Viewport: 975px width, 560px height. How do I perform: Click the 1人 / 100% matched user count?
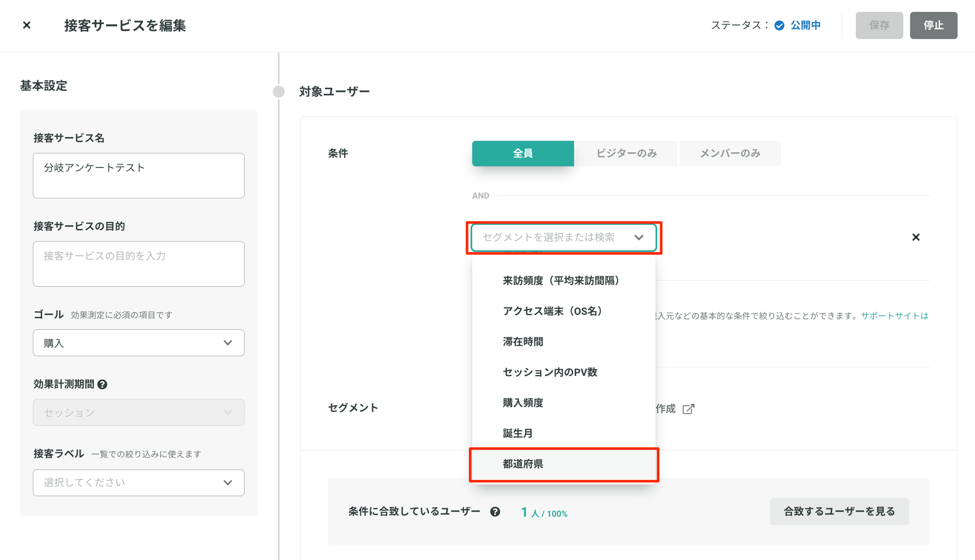[x=544, y=512]
